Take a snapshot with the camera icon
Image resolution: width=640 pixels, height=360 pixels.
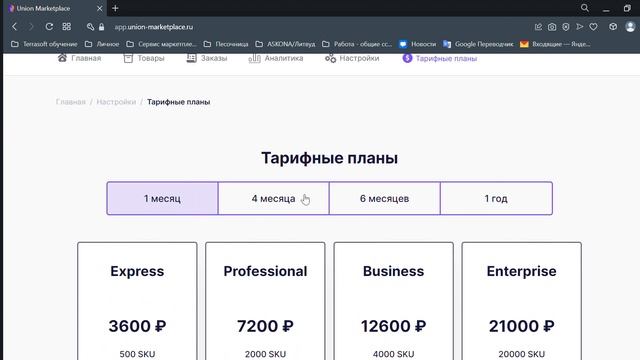click(x=552, y=27)
